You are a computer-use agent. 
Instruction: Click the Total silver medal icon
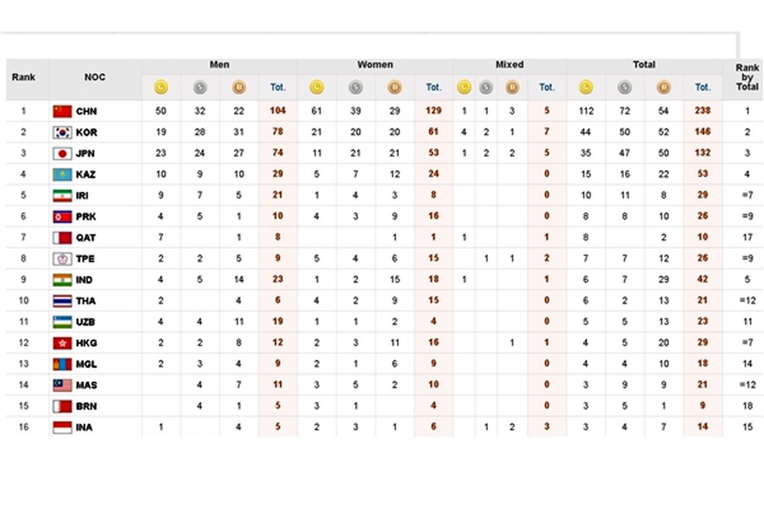[625, 87]
